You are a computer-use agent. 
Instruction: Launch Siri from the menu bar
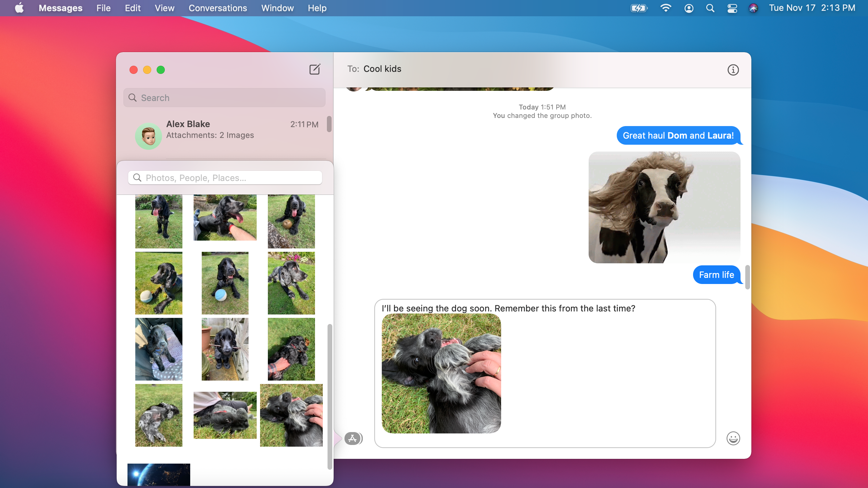(x=753, y=8)
